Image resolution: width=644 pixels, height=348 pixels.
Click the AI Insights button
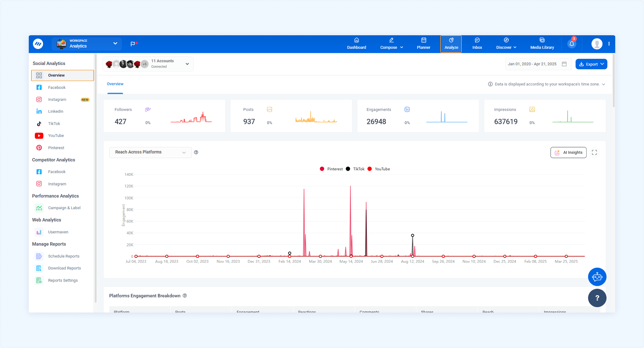point(568,152)
